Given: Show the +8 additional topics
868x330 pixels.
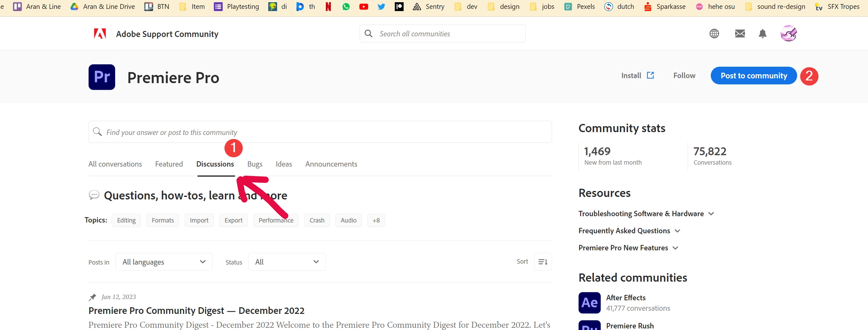Looking at the screenshot, I should click(x=376, y=220).
